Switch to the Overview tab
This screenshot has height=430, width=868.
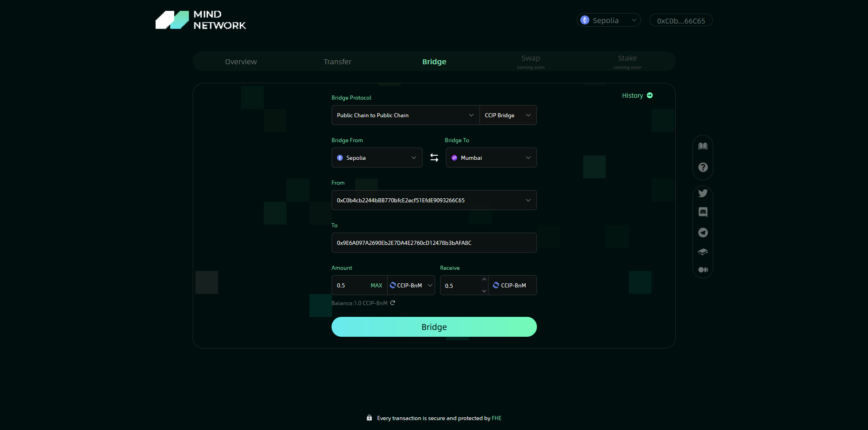click(x=241, y=62)
